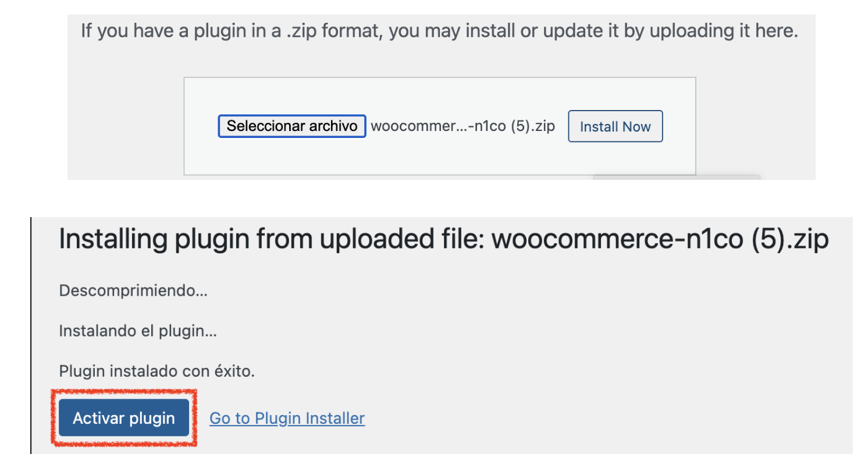Click the zip upload instruction sentence

tap(439, 30)
